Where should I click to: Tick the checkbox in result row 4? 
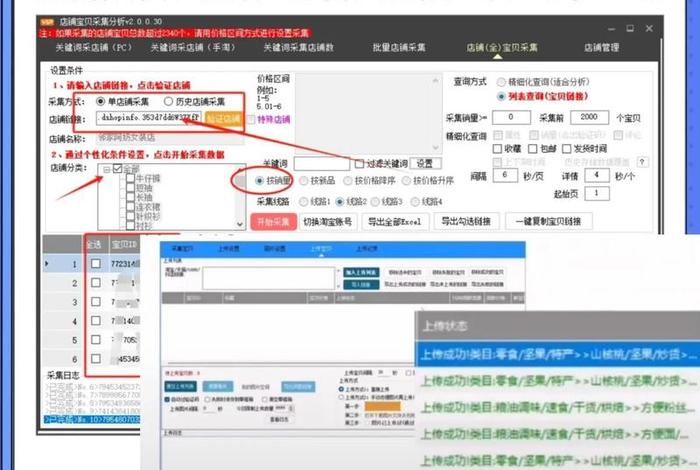(x=96, y=320)
